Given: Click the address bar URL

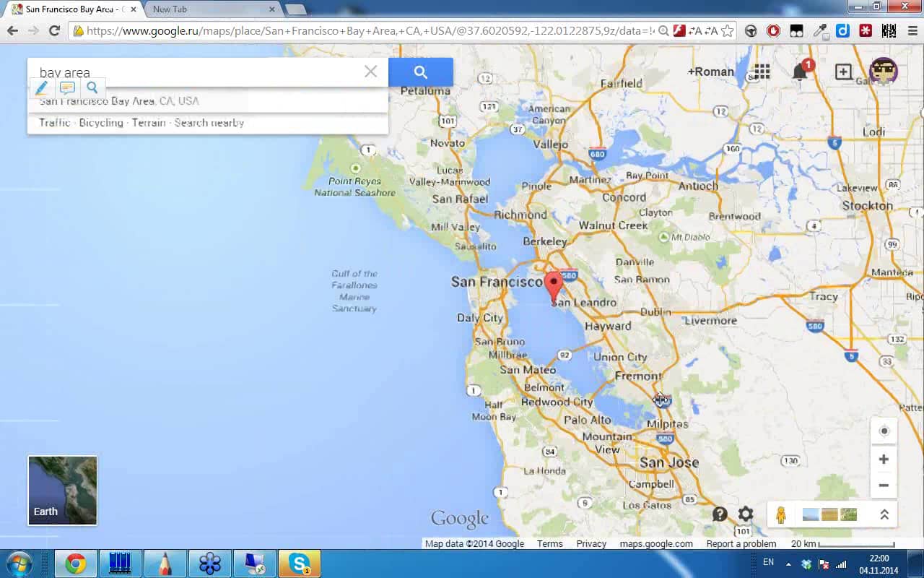Looking at the screenshot, I should point(370,31).
